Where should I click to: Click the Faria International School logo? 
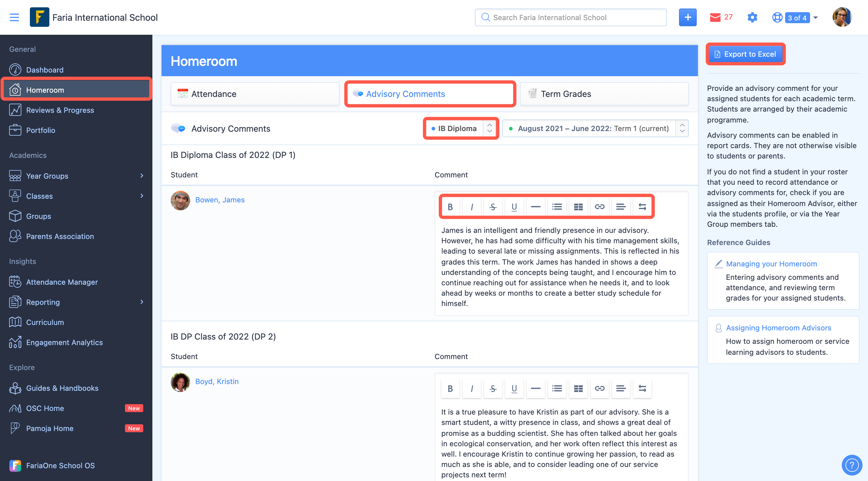pos(39,17)
